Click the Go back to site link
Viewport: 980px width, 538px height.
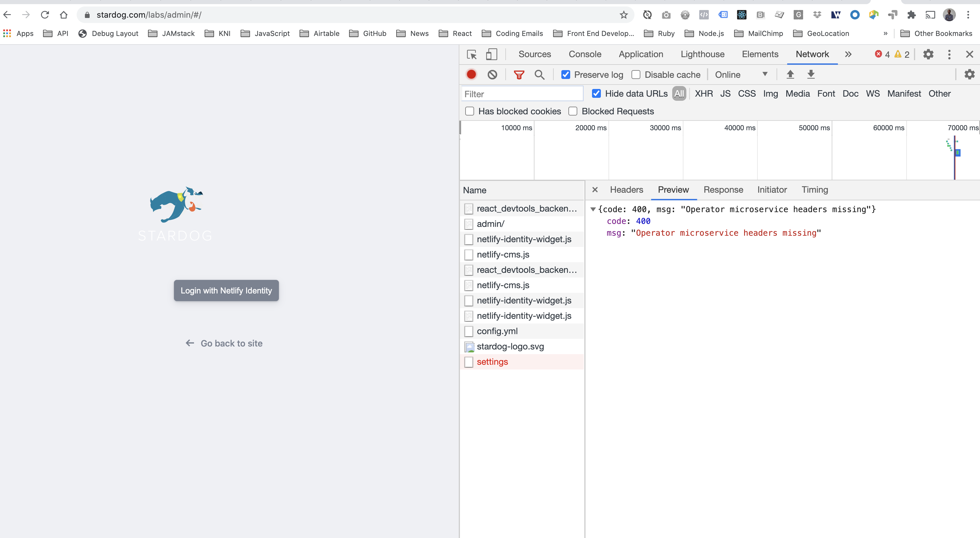(x=224, y=343)
